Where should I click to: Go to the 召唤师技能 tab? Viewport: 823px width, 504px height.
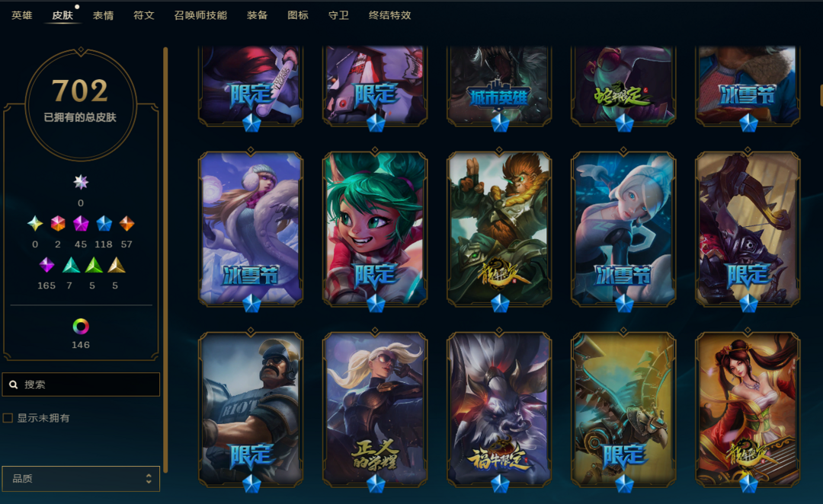200,15
